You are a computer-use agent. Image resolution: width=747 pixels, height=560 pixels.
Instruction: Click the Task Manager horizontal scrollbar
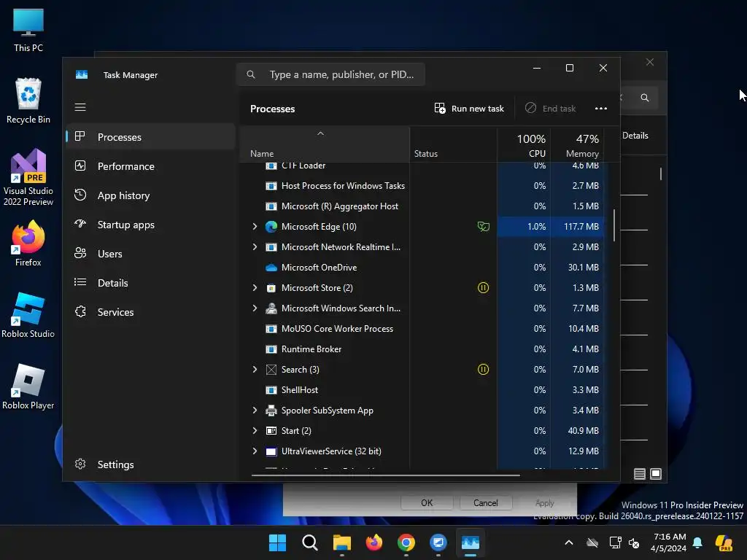(385, 475)
